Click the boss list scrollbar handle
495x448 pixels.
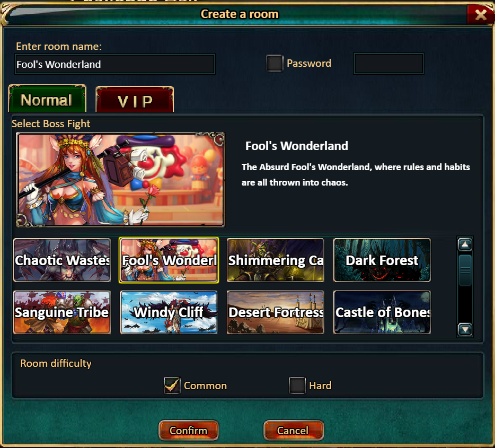coord(465,270)
